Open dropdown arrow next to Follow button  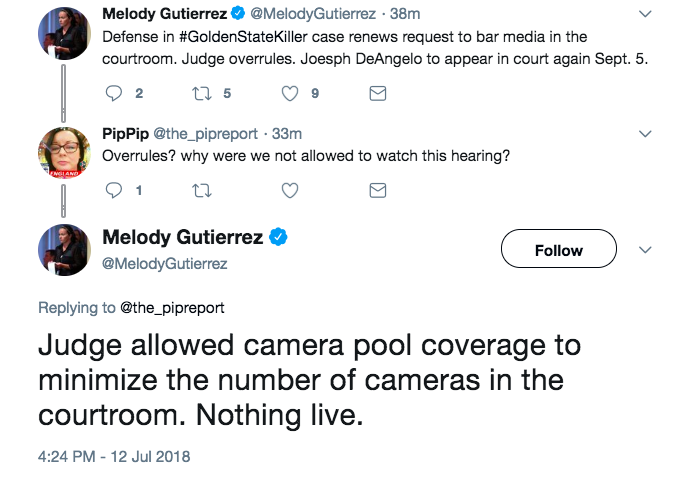(x=645, y=250)
